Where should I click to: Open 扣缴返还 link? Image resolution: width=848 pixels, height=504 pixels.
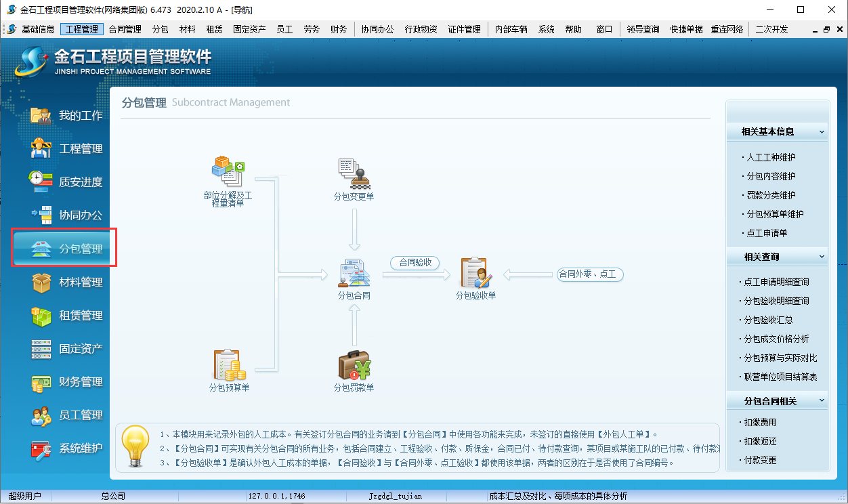(x=760, y=441)
